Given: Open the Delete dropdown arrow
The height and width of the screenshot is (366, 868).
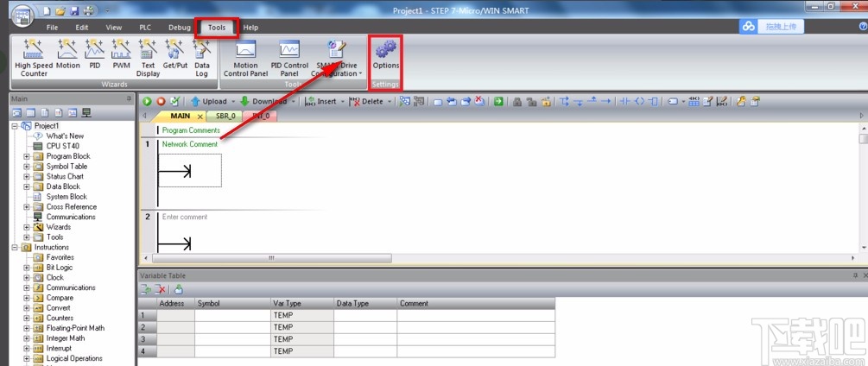Looking at the screenshot, I should [390, 102].
